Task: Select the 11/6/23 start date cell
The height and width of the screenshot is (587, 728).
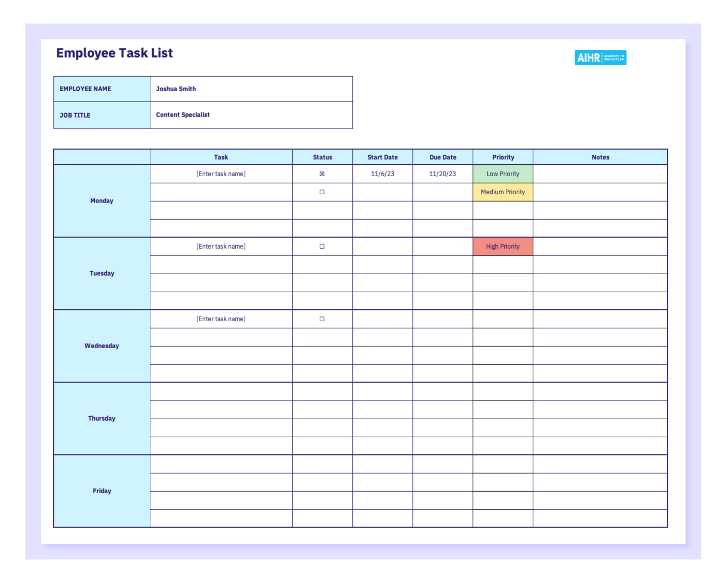Action: (382, 174)
